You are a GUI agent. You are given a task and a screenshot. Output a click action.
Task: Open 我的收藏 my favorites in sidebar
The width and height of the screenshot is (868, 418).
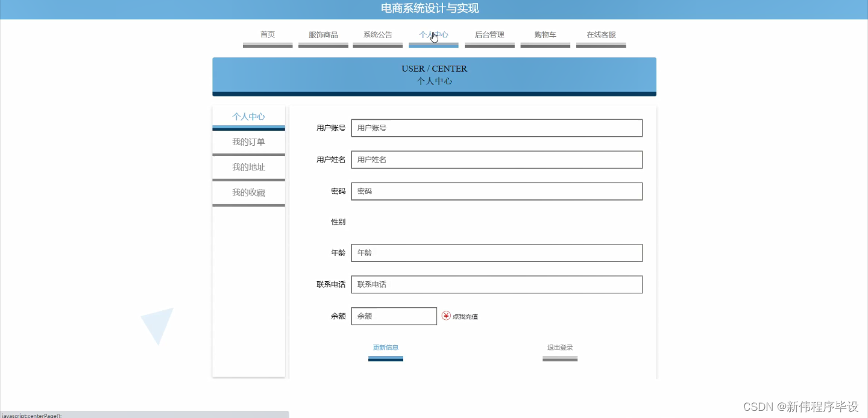click(248, 192)
